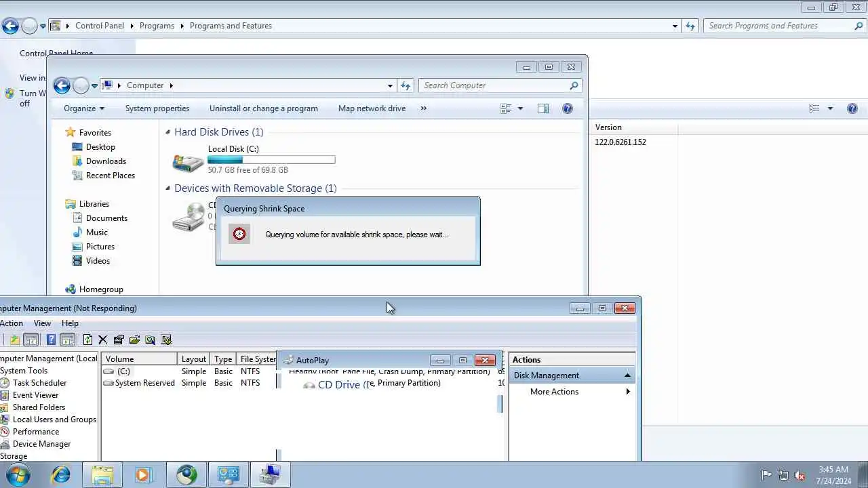Open view dropdown arrow in Programs and Features toolbar
This screenshot has width=868, height=488.
click(829, 108)
